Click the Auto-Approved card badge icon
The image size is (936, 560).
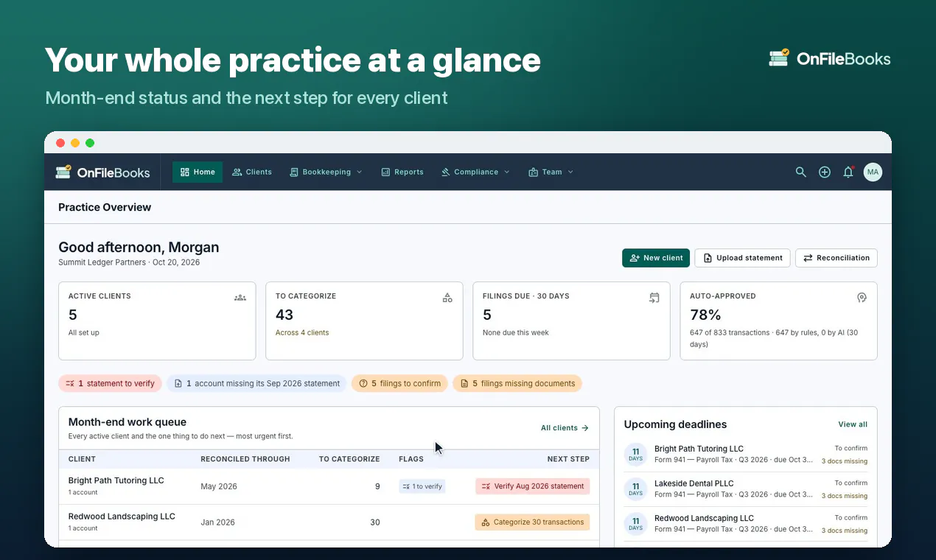pos(862,298)
